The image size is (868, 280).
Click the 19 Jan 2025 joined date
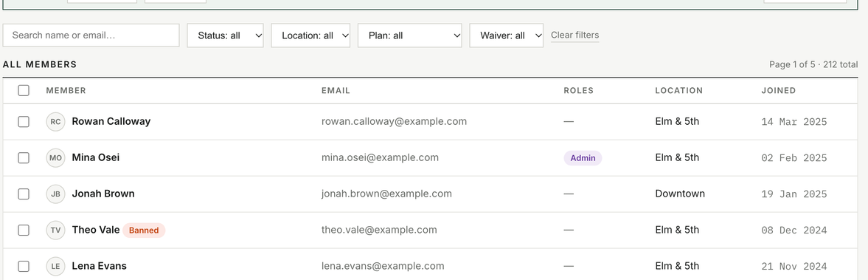(794, 194)
